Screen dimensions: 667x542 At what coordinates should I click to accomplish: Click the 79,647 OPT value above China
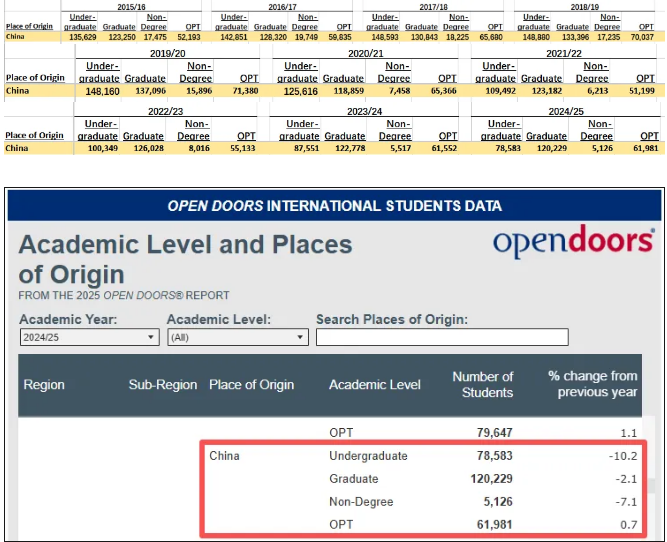tap(491, 433)
